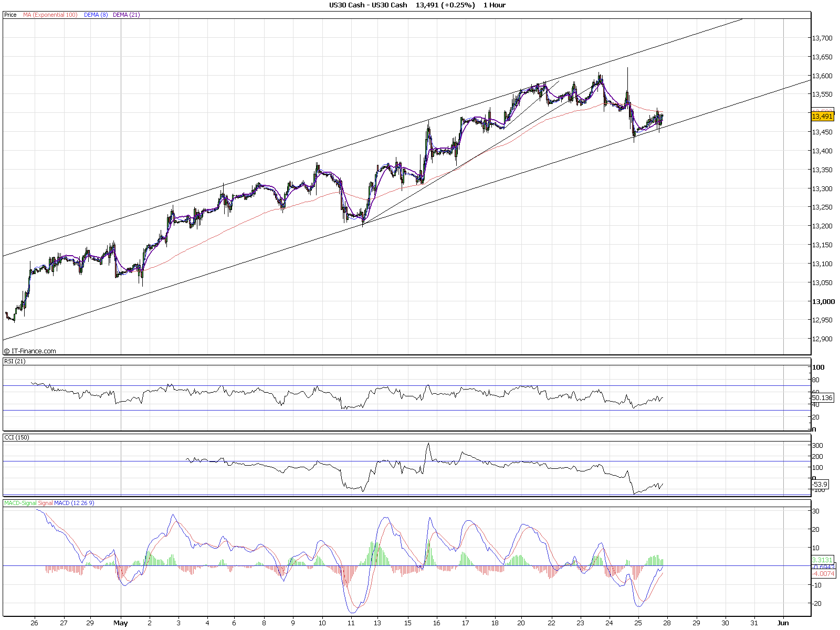
Task: Click the CCI value box -53.9
Action: coord(820,484)
